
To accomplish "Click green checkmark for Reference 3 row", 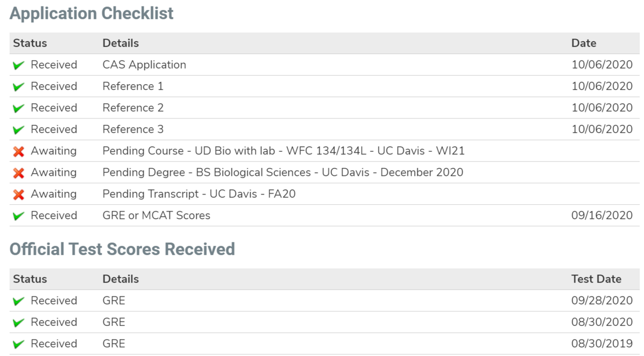I will [x=19, y=130].
